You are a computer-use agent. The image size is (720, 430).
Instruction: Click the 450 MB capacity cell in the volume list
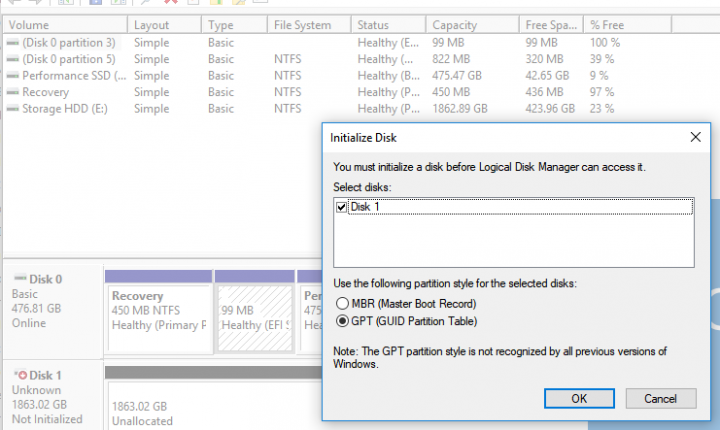[x=451, y=92]
